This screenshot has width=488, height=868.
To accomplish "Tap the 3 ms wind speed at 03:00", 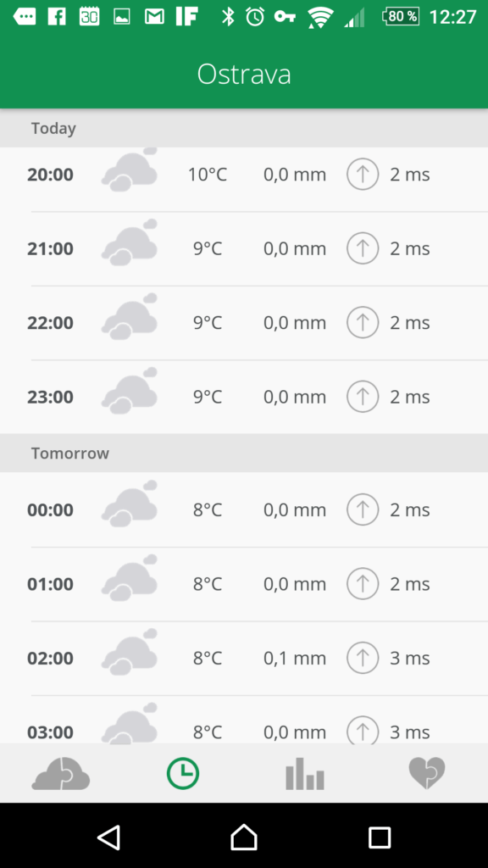I will pos(410,732).
